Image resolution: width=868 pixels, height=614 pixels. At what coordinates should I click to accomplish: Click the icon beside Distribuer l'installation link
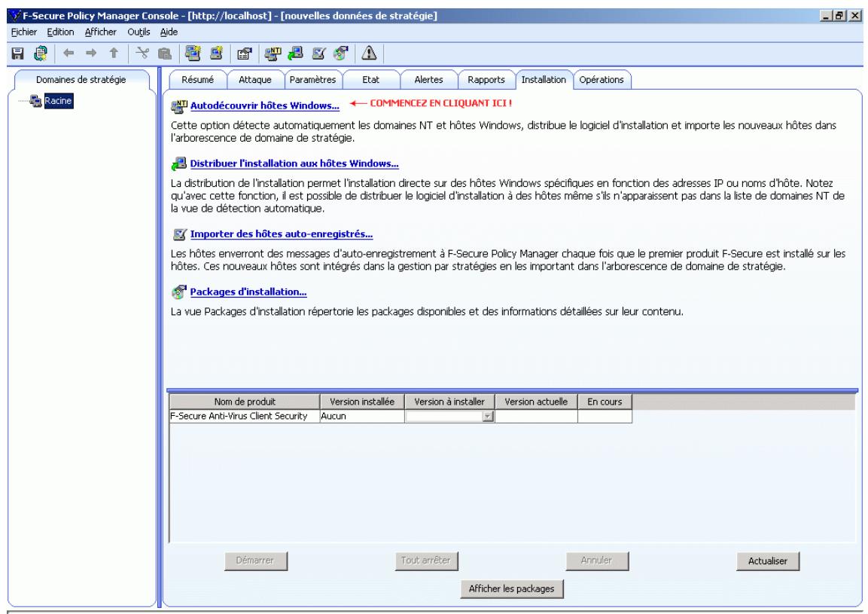click(179, 163)
